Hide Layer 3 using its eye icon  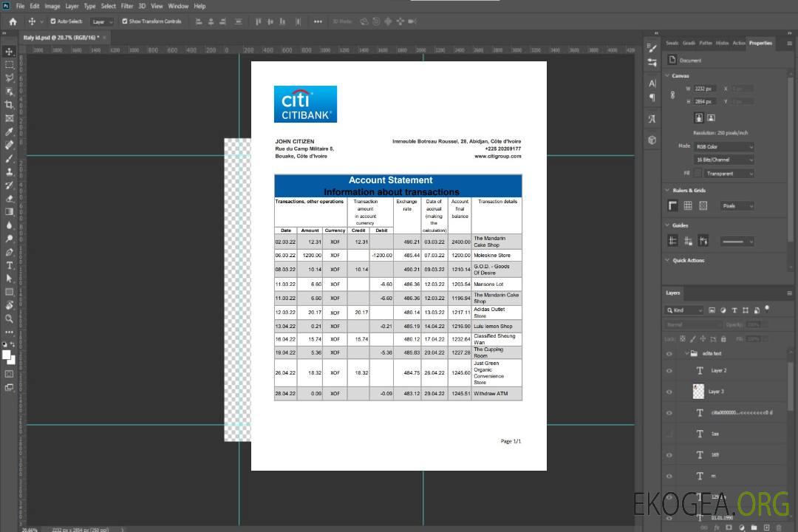point(669,392)
